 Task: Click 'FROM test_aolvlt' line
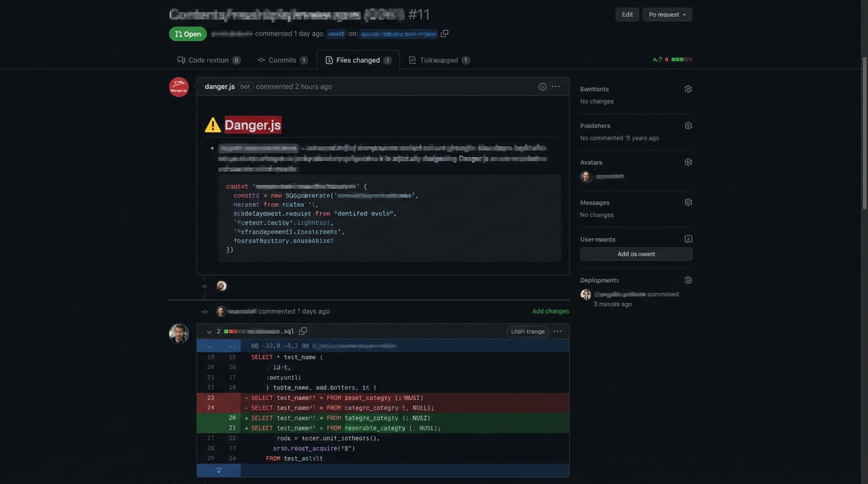pyautogui.click(x=295, y=458)
